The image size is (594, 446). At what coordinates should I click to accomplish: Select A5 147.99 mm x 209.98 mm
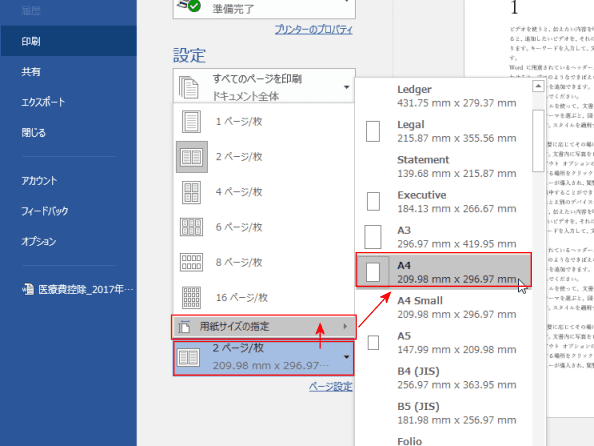coord(444,343)
